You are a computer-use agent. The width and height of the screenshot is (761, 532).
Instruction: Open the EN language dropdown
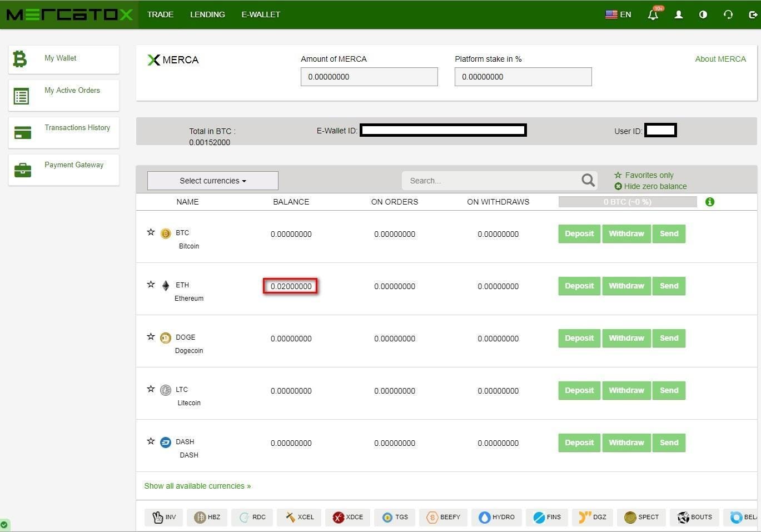[x=618, y=14]
